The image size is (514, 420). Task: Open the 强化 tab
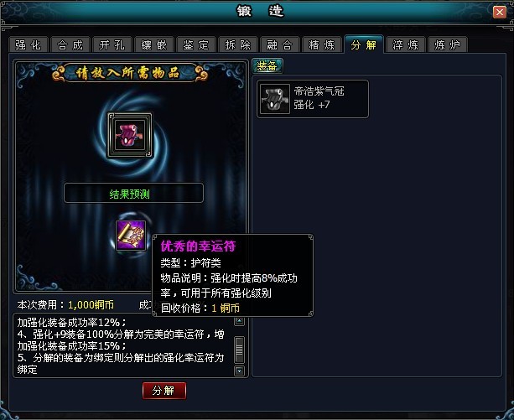point(29,44)
